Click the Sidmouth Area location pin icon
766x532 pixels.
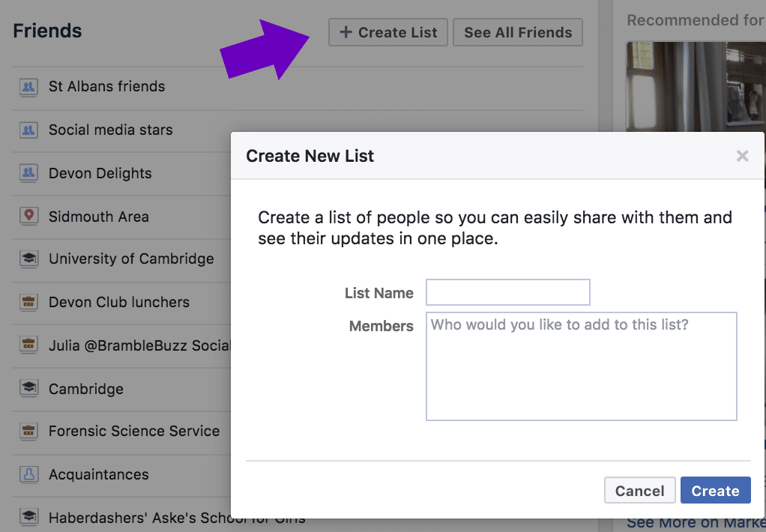click(x=28, y=216)
